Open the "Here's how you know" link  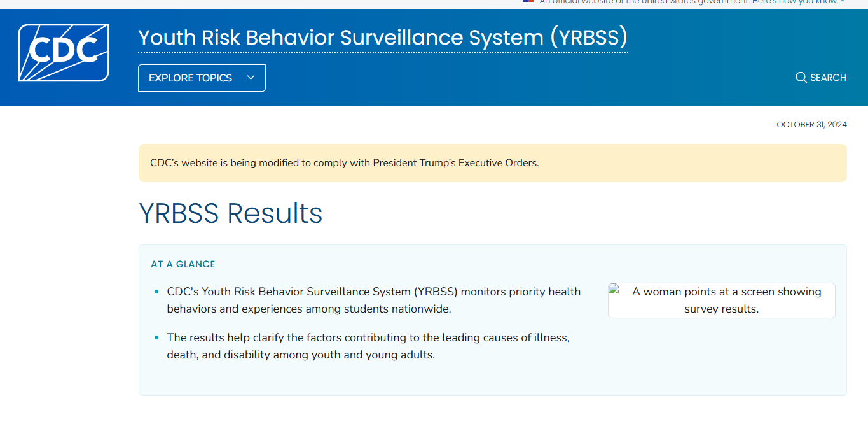point(794,2)
